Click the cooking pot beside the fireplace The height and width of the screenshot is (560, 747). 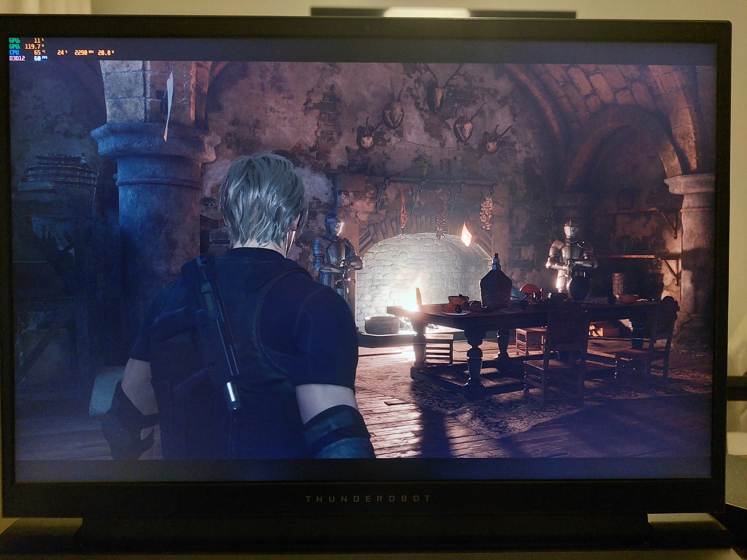pyautogui.click(x=382, y=324)
